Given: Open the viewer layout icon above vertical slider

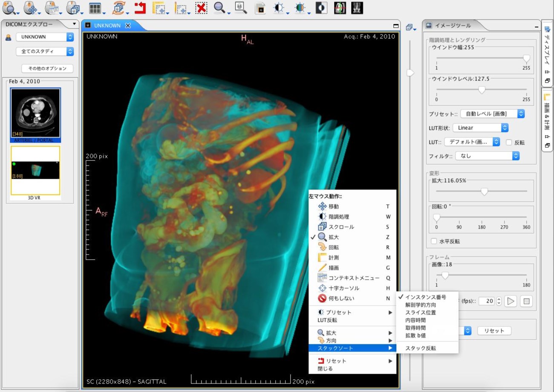Looking at the screenshot, I should pyautogui.click(x=410, y=27).
